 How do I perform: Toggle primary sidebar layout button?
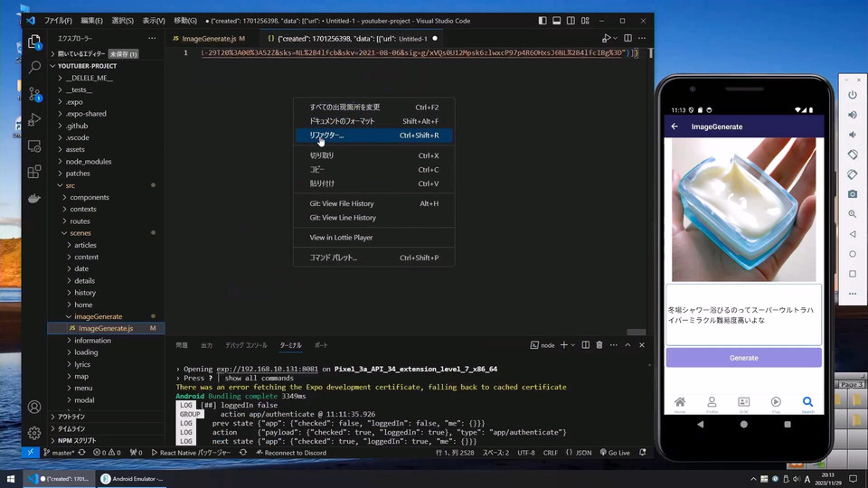(x=542, y=21)
